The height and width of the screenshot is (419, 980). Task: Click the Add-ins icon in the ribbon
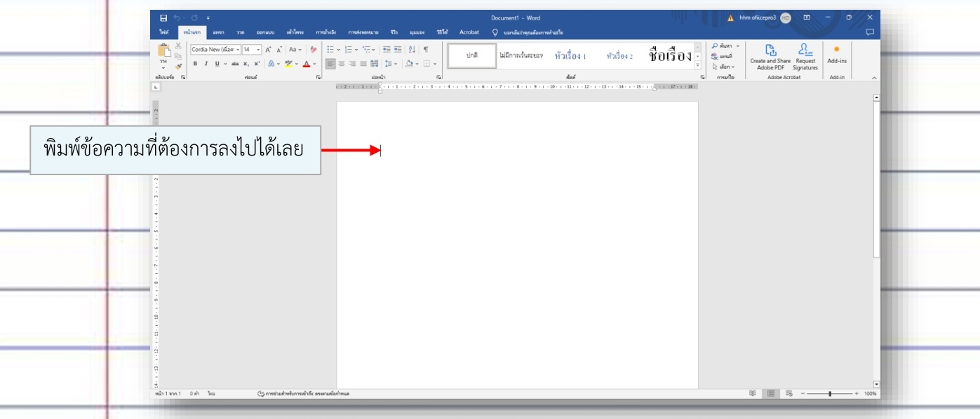[837, 50]
